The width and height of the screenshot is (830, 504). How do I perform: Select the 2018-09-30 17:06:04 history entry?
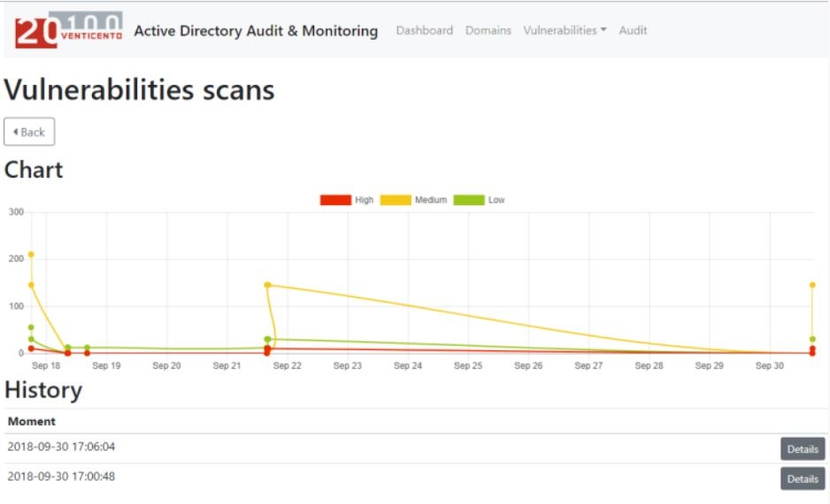[61, 447]
